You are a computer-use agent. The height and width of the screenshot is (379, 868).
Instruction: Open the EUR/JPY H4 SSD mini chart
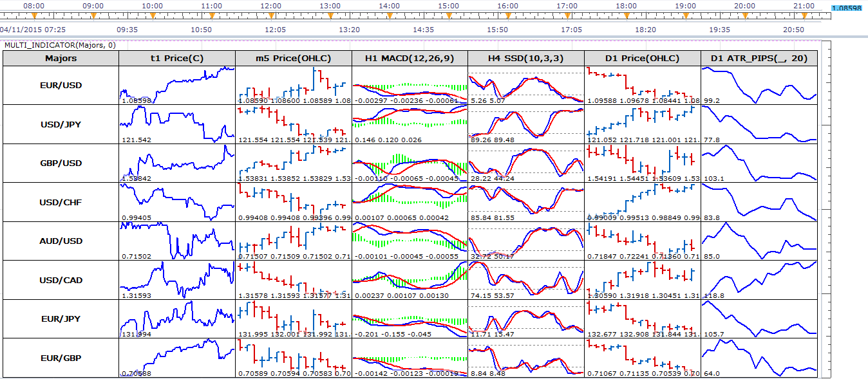[527, 319]
